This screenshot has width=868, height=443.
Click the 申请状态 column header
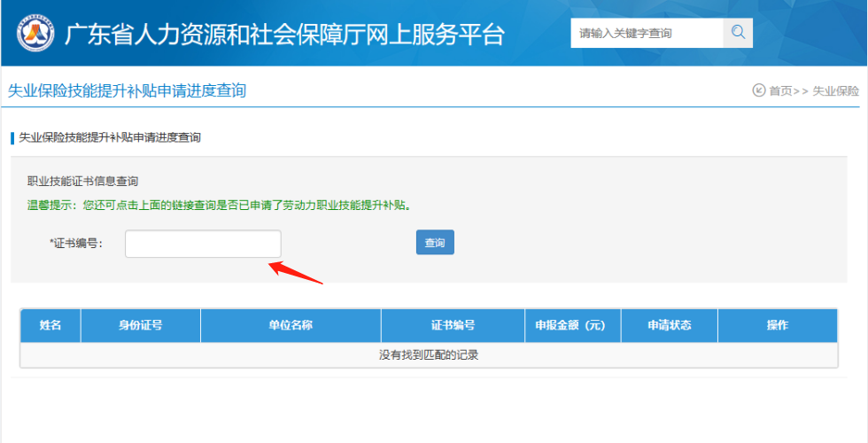coord(669,325)
